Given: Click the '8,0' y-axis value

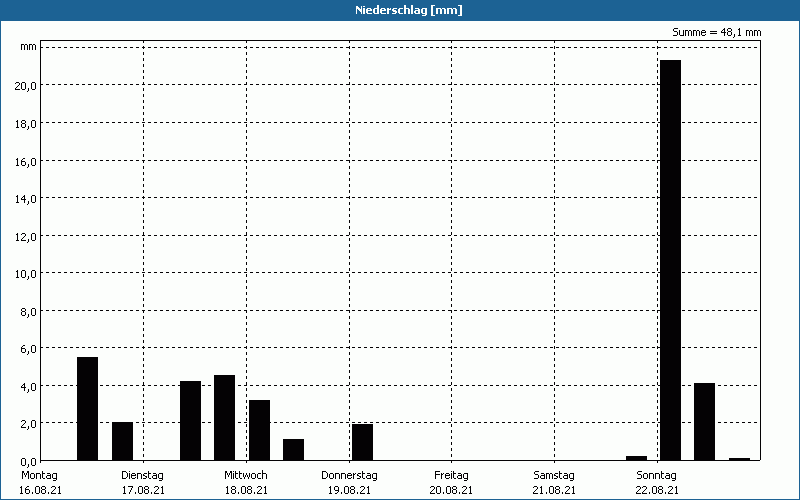Looking at the screenshot, I should pyautogui.click(x=28, y=311).
